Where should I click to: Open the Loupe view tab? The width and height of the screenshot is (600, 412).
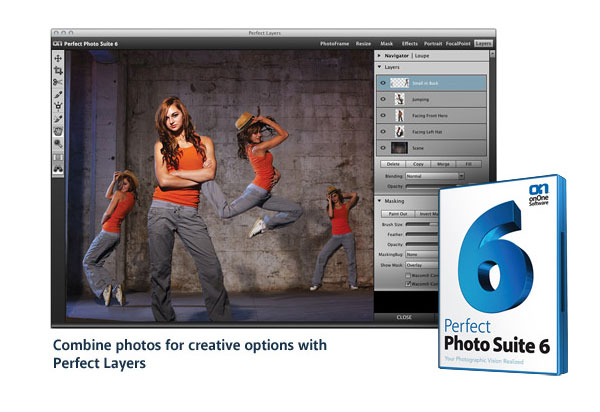coord(422,56)
